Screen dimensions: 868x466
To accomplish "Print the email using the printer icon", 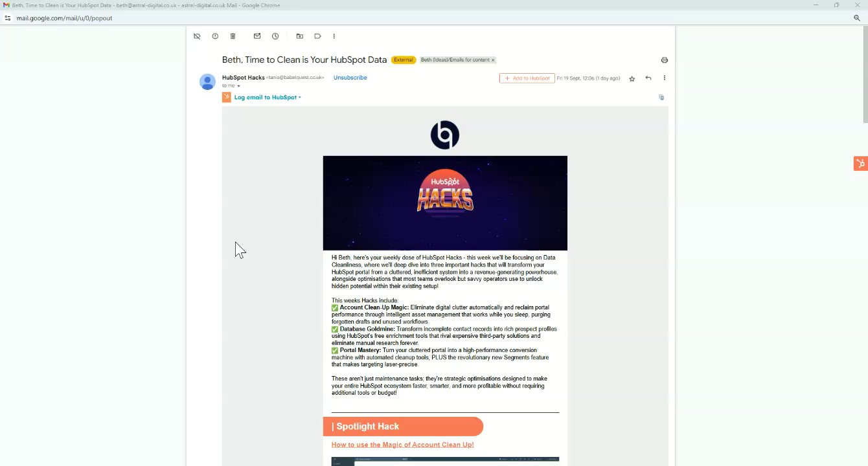I will click(x=664, y=60).
